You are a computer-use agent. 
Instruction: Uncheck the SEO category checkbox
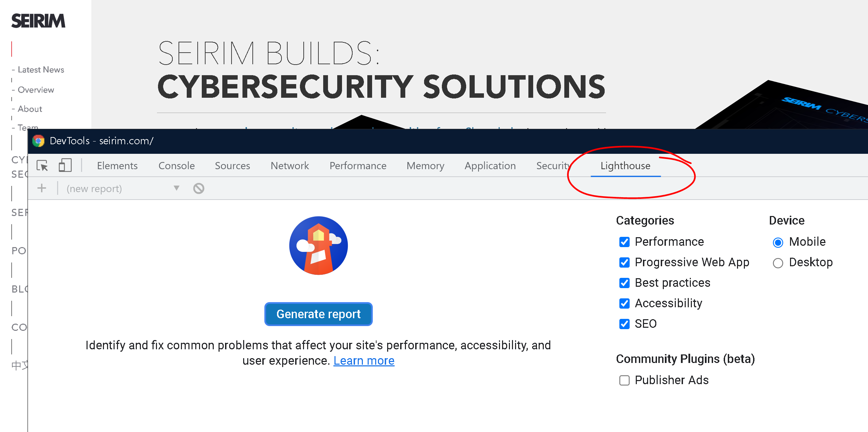coord(624,324)
